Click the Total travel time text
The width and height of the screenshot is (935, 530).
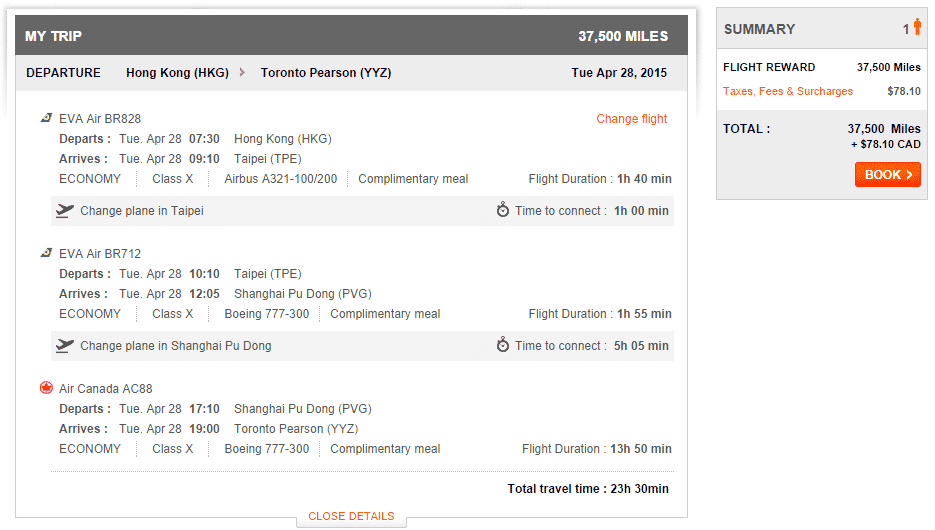tap(588, 489)
